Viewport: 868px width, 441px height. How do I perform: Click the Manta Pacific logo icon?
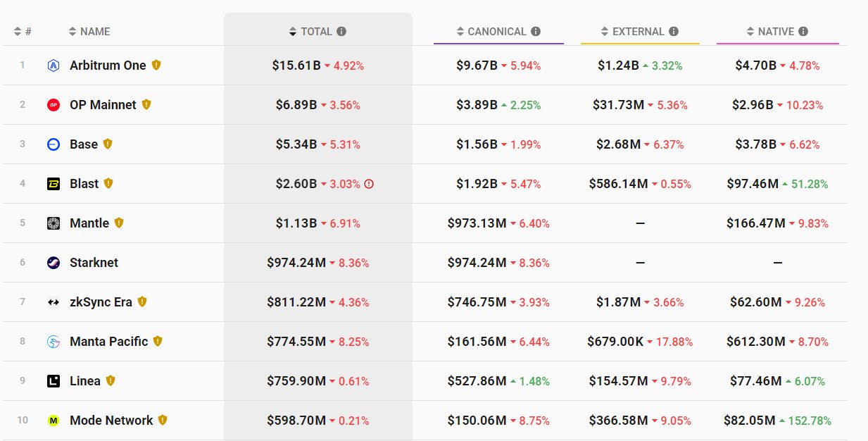pyautogui.click(x=54, y=342)
